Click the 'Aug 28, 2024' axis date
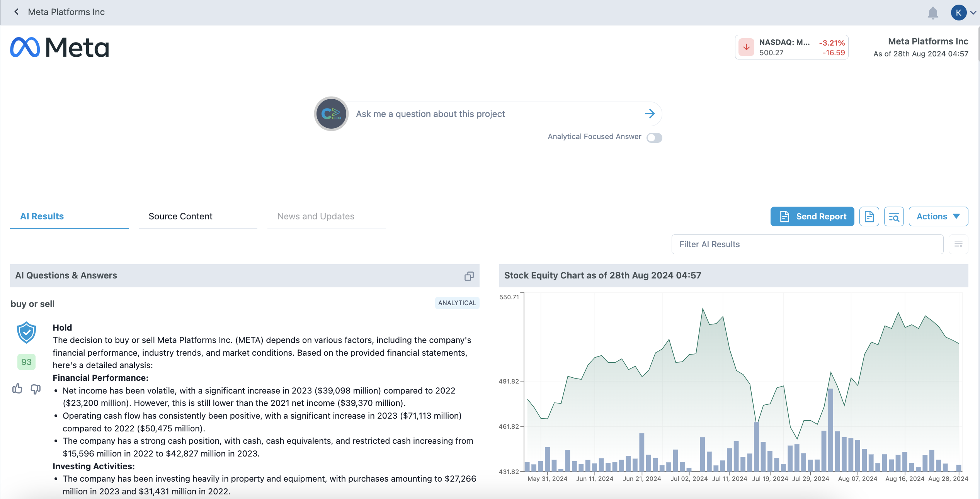This screenshot has width=980, height=499. click(x=948, y=479)
